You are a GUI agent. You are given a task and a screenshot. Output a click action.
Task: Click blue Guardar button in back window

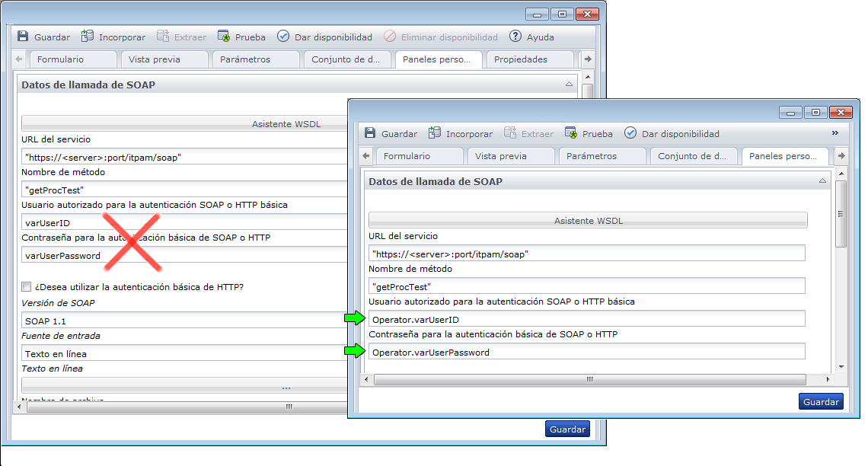pos(567,429)
